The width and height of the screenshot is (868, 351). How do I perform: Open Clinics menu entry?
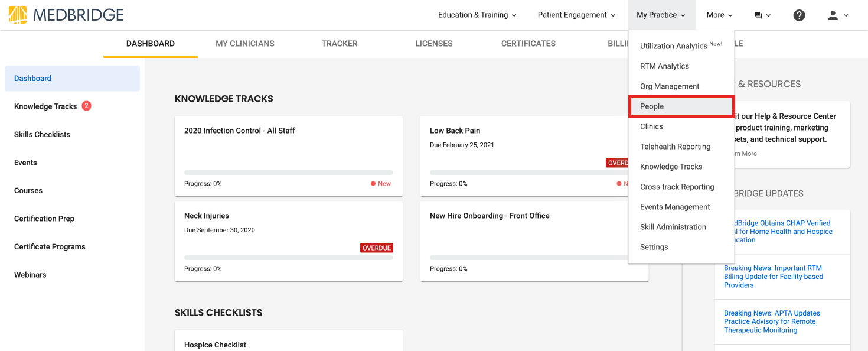(x=681, y=126)
